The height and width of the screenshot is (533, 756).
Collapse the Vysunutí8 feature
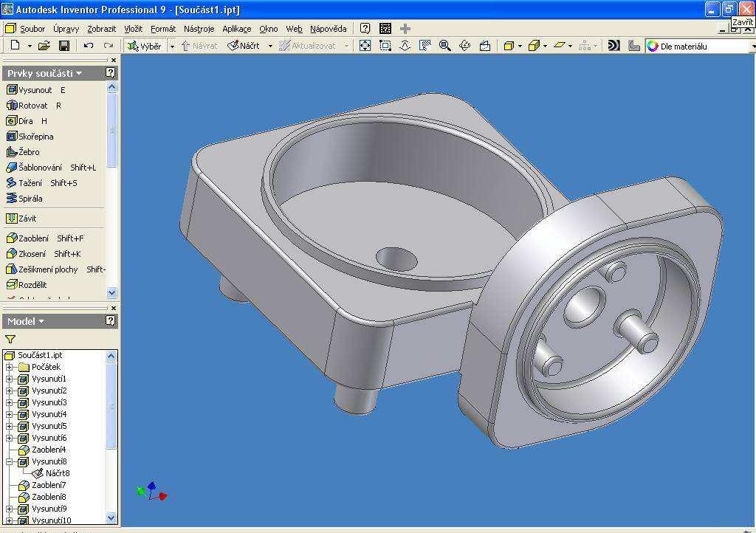[x=9, y=461]
